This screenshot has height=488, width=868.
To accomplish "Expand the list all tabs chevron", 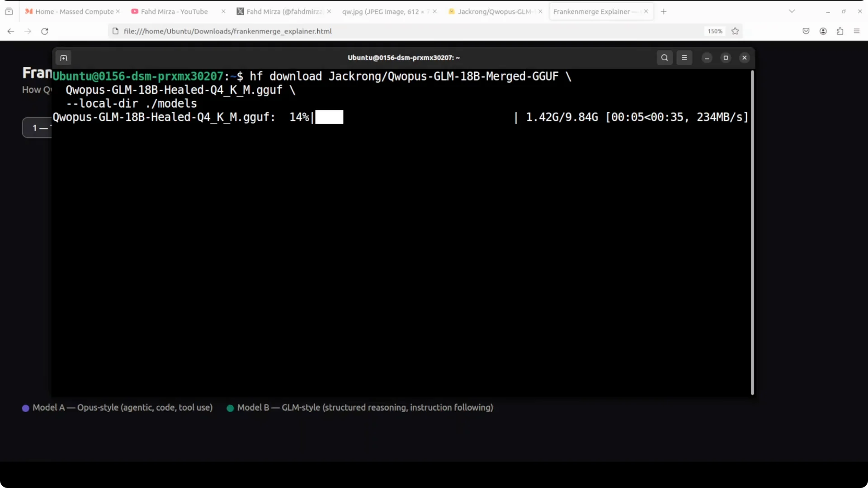I will click(x=792, y=11).
